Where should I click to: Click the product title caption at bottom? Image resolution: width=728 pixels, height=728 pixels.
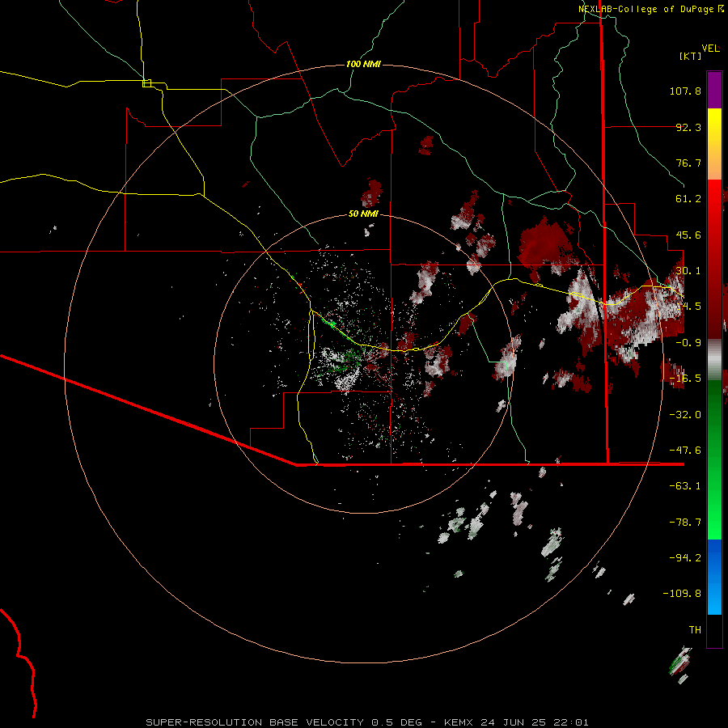click(x=367, y=722)
